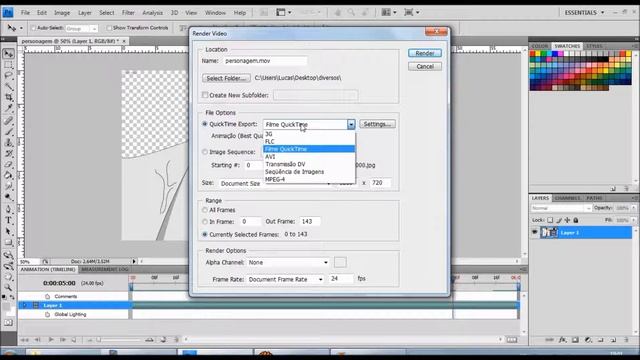This screenshot has width=640, height=360.
Task: Select the Move tool in toolbox
Action: click(x=8, y=53)
